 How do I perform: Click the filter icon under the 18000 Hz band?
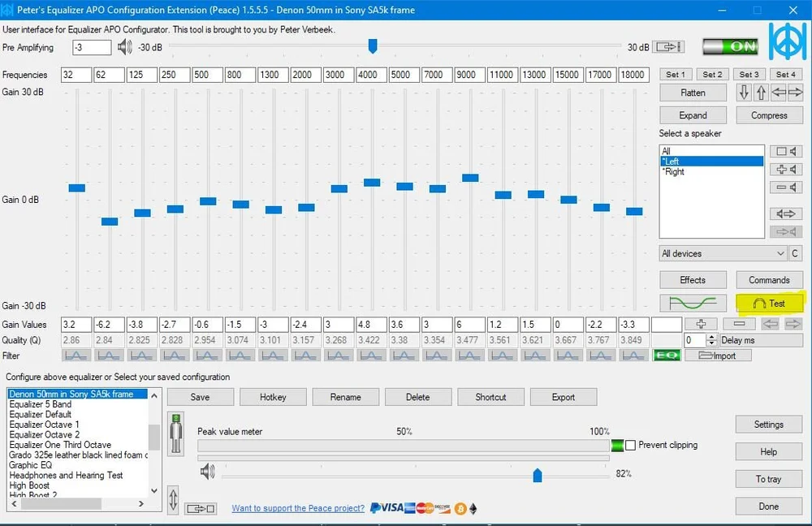point(633,356)
